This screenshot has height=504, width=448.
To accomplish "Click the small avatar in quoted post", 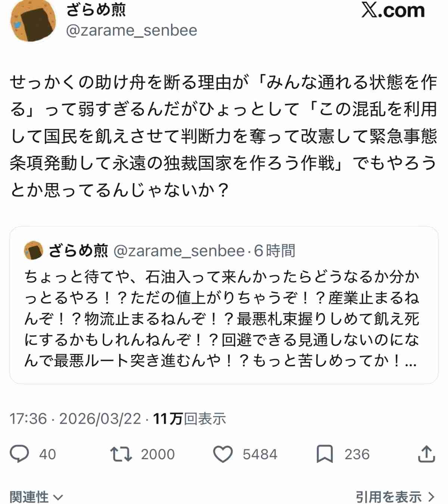I will tap(34, 251).
